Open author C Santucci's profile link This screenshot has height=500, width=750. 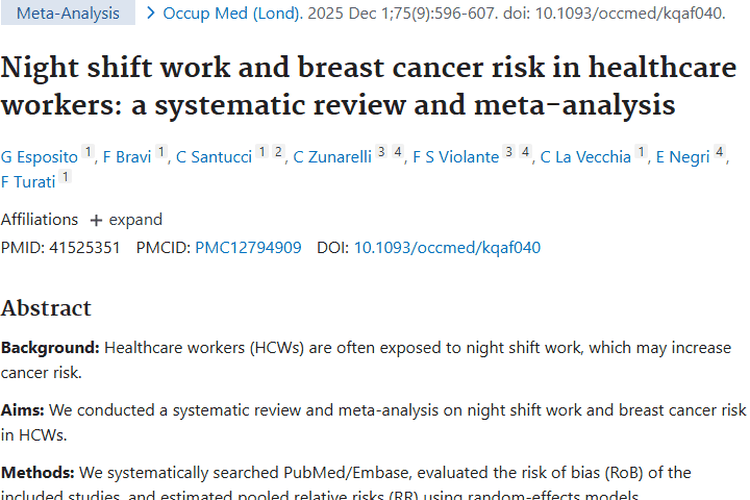point(214,157)
